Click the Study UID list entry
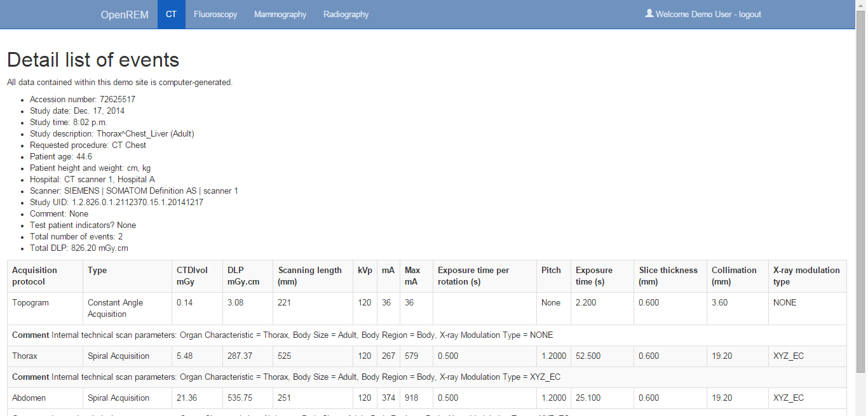The image size is (868, 416). coord(116,203)
